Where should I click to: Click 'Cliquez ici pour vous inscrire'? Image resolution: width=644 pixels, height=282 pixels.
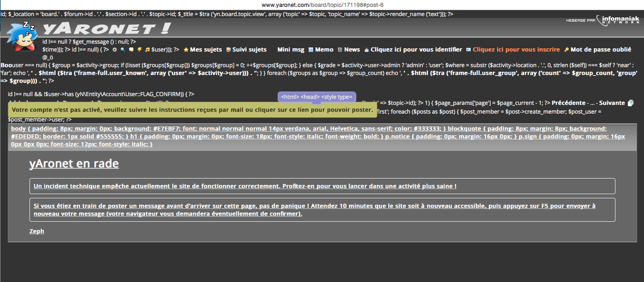(516, 50)
